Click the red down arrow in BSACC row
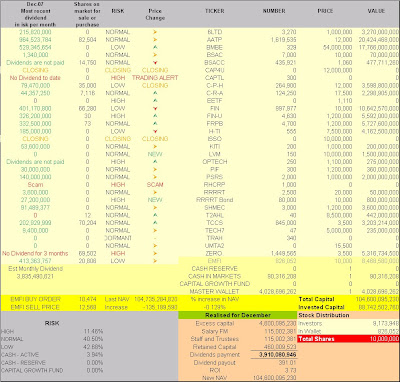The width and height of the screenshot is (400, 382). [155, 63]
